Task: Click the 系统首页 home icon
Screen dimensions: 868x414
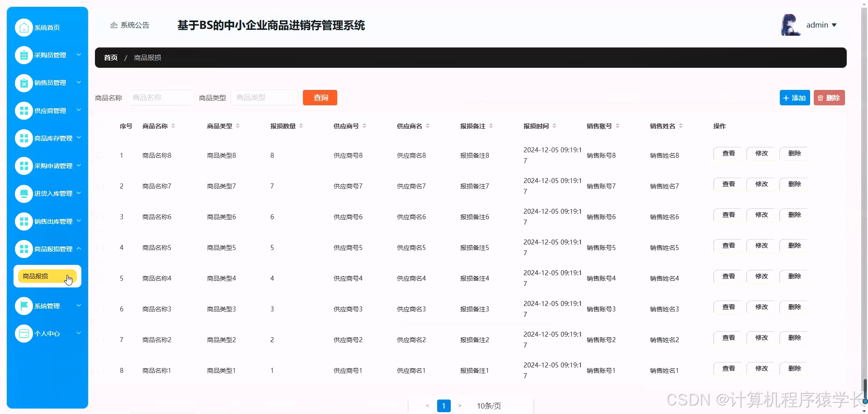Action: pyautogui.click(x=24, y=27)
